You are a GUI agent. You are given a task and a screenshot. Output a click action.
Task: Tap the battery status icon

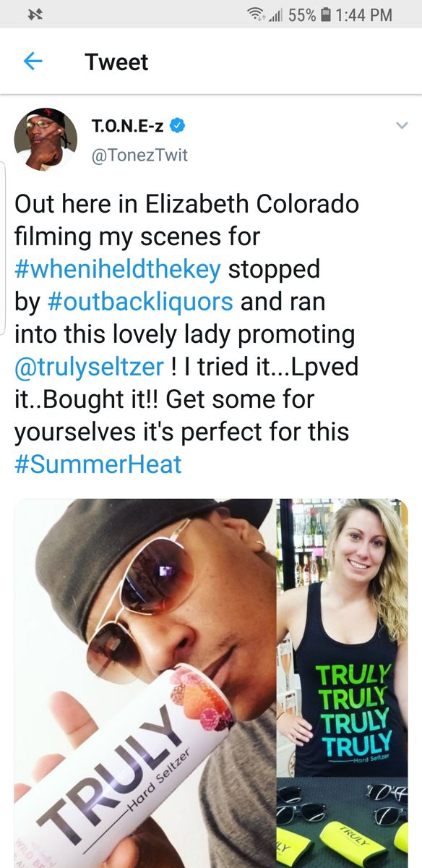(327, 14)
